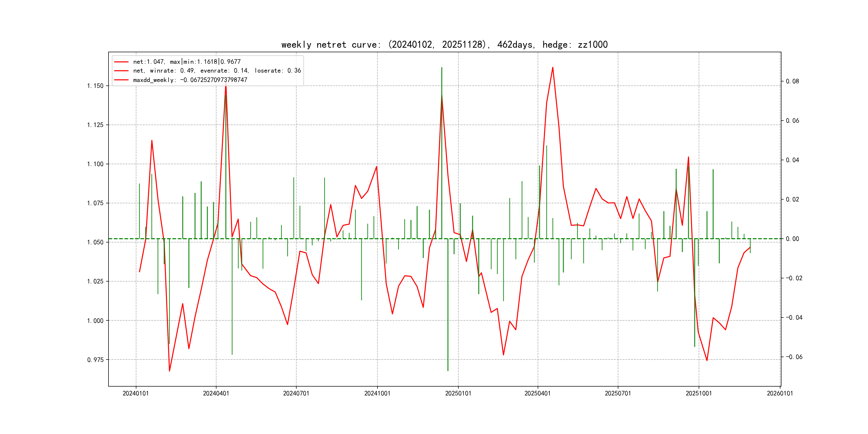This screenshot has width=868, height=434.
Task: Click x-axis label 20240101
Action: (136, 394)
